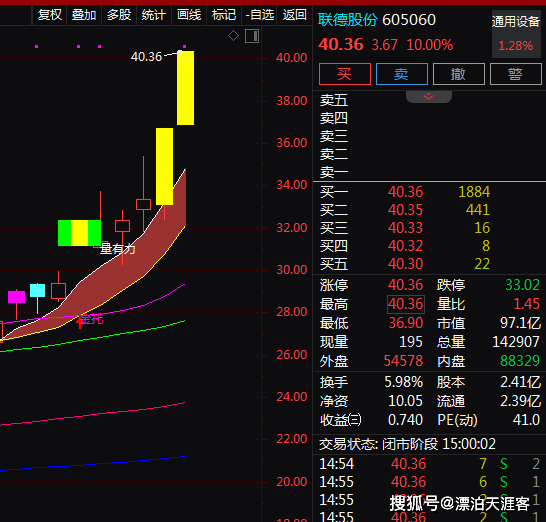Click the 净资 value 10.05

pyautogui.click(x=405, y=401)
